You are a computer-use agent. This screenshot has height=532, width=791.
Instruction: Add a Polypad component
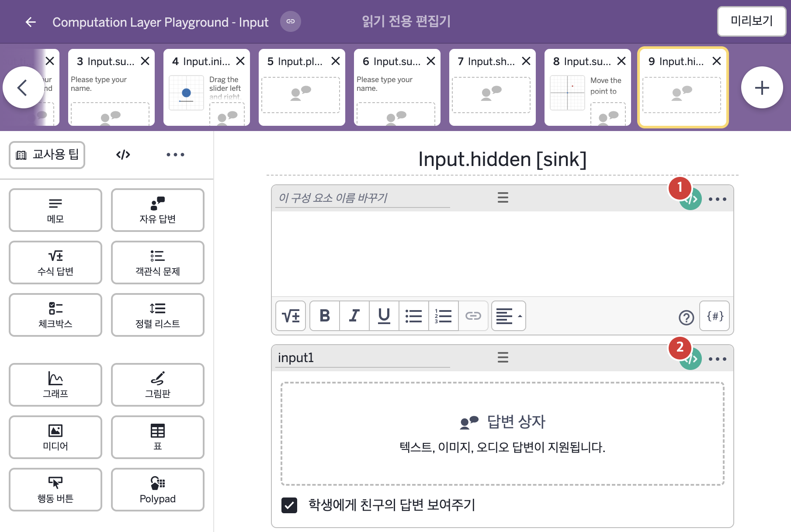point(158,490)
